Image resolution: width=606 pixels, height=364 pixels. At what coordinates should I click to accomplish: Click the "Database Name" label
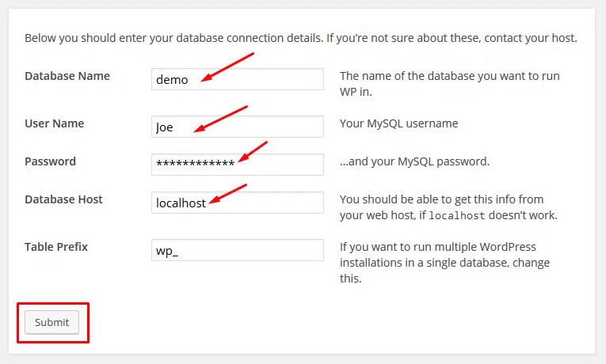coord(67,76)
